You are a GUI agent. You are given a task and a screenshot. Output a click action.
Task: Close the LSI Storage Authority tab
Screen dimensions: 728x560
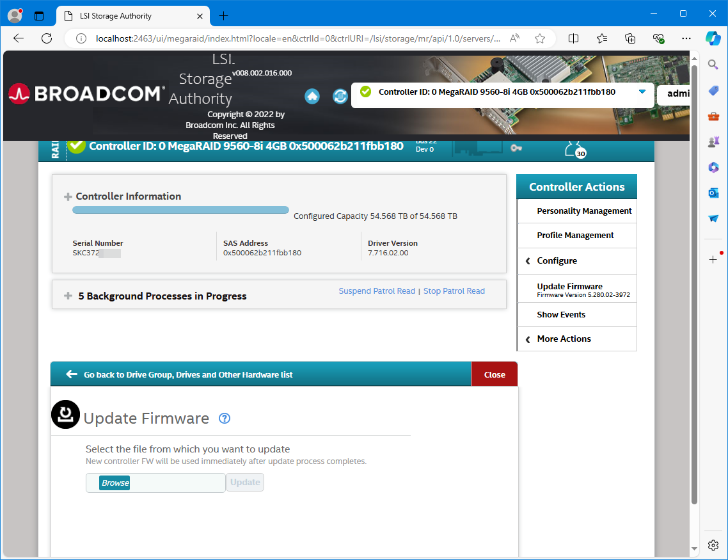[200, 16]
